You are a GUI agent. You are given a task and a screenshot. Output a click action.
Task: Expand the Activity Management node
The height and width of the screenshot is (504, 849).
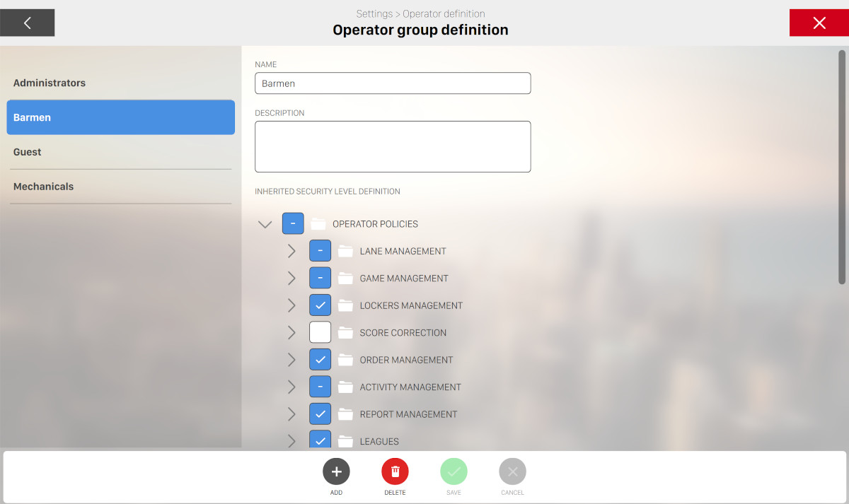coord(291,387)
